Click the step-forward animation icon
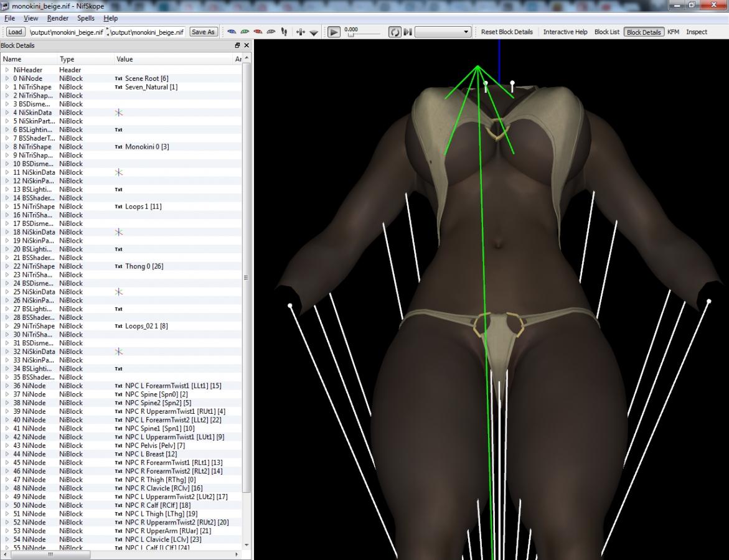This screenshot has width=729, height=560. point(408,32)
